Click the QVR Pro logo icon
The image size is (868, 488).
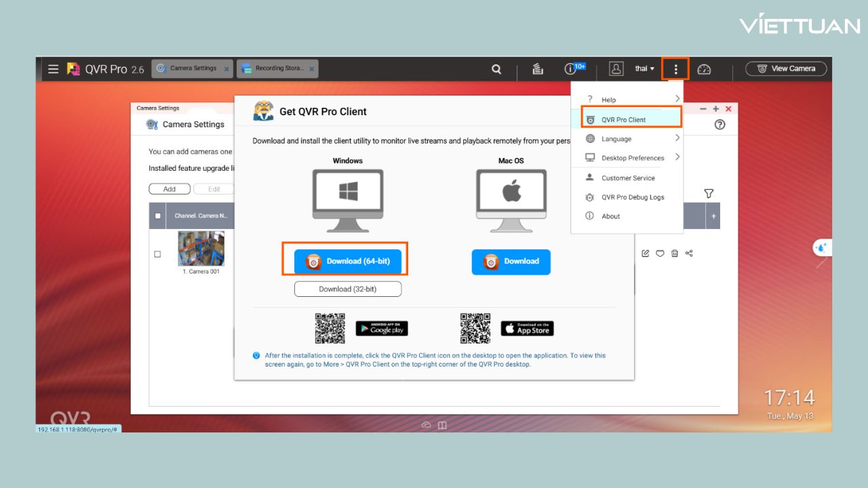coord(73,68)
